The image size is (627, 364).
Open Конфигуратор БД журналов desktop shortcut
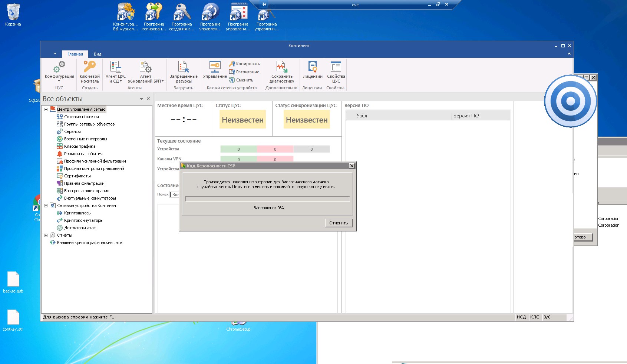[126, 17]
